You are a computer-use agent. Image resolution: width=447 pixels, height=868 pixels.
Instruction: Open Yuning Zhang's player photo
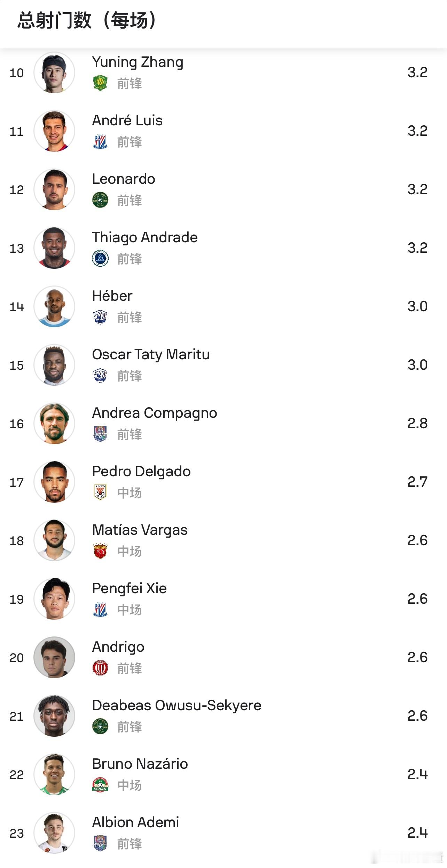pyautogui.click(x=54, y=72)
